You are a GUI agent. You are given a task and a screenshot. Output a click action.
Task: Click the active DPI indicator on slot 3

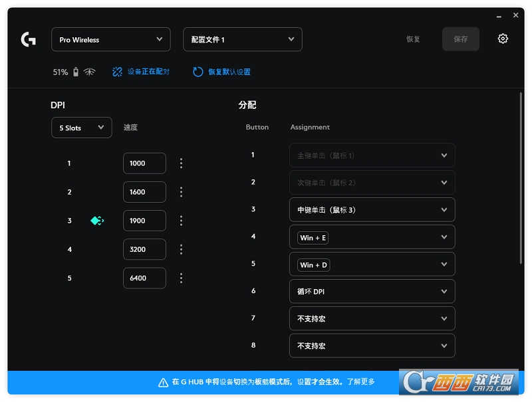97,221
